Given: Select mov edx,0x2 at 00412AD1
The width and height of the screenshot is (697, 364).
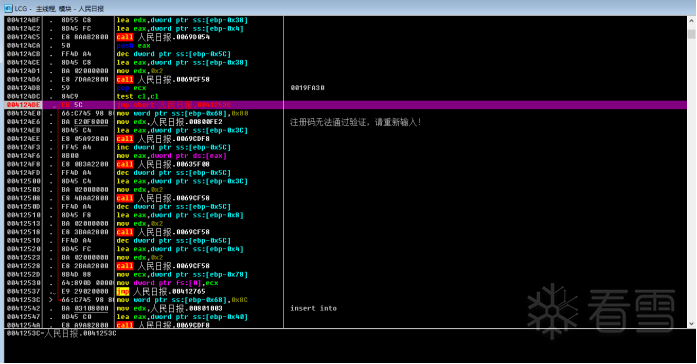Looking at the screenshot, I should tap(140, 71).
